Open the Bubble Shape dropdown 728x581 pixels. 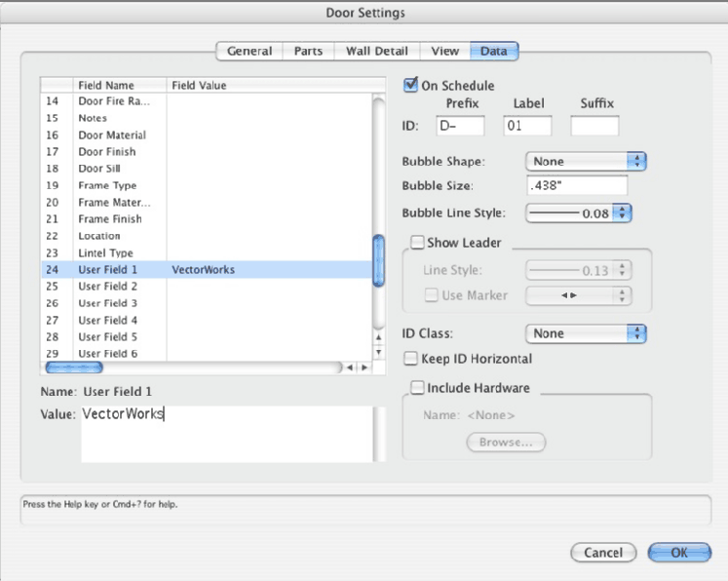pos(586,162)
